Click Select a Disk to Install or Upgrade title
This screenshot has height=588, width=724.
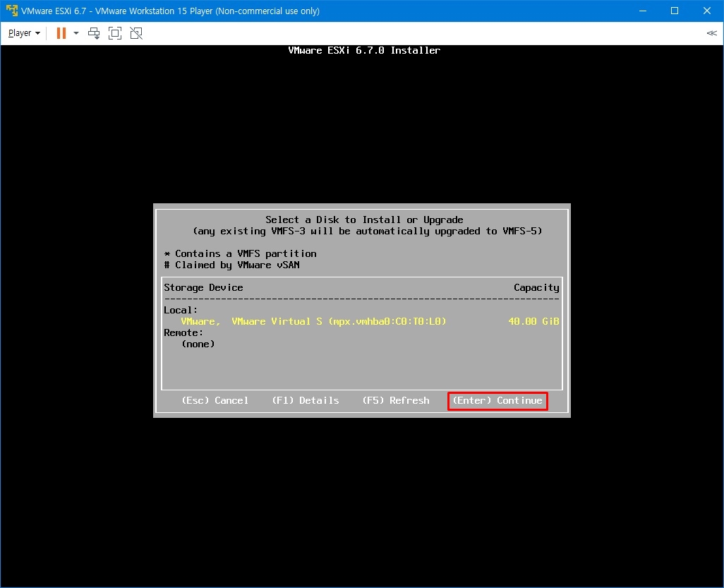[x=364, y=220]
